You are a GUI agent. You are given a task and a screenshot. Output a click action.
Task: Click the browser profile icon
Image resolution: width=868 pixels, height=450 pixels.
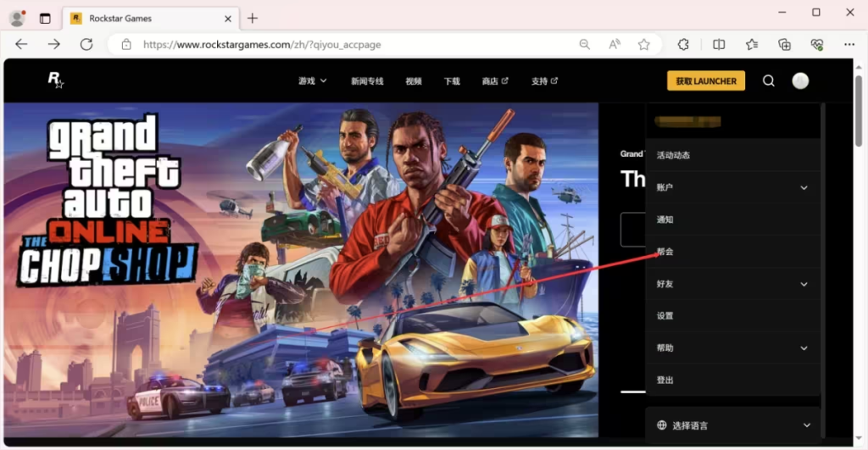tap(17, 19)
